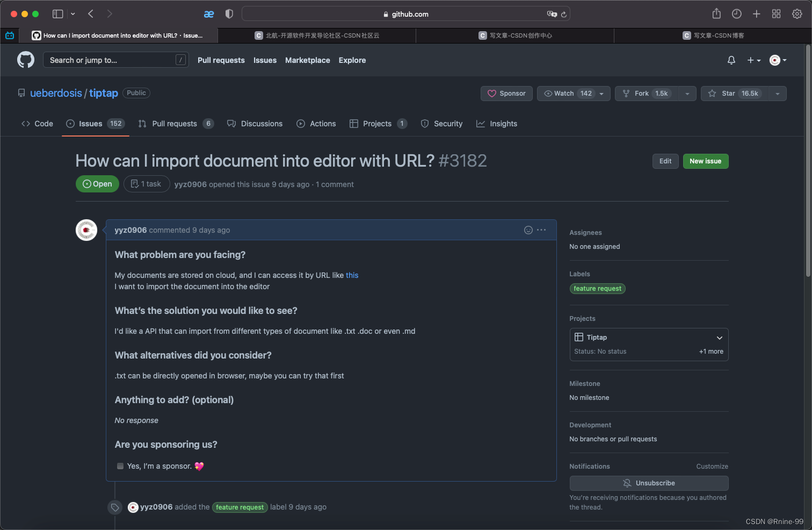Viewport: 812px width, 530px height.
Task: Click the 1 task progress badge
Action: click(x=147, y=184)
